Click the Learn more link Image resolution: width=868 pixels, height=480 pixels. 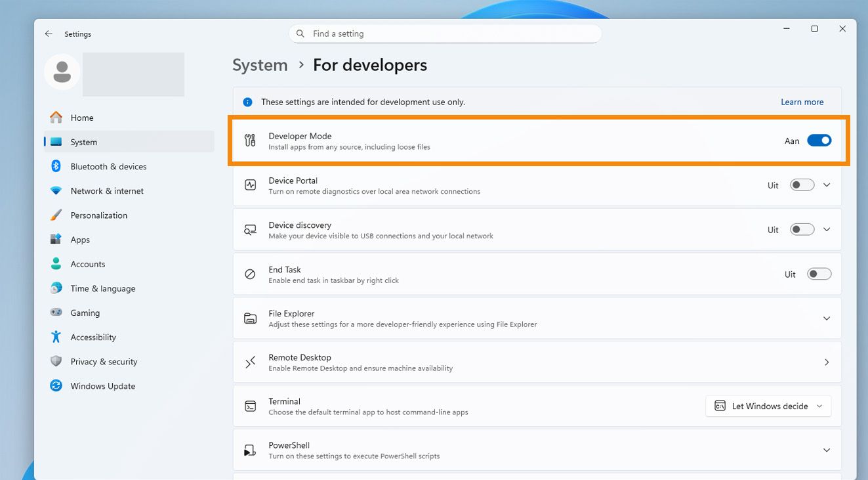tap(802, 102)
